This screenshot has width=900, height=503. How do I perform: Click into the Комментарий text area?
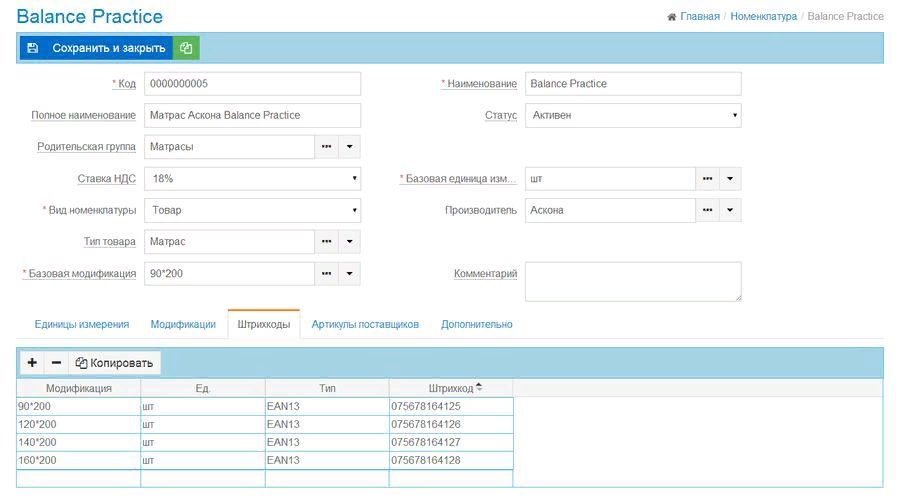pos(632,281)
